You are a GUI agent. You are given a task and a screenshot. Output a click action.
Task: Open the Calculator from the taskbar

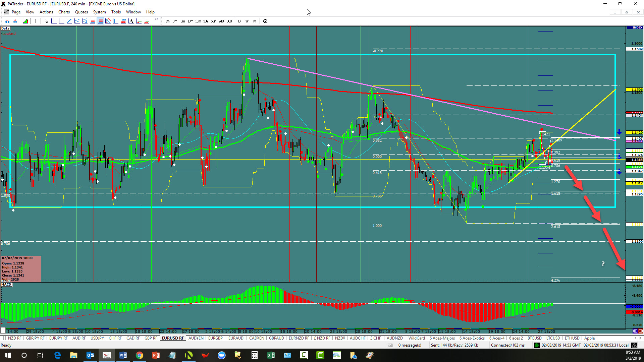point(255,355)
